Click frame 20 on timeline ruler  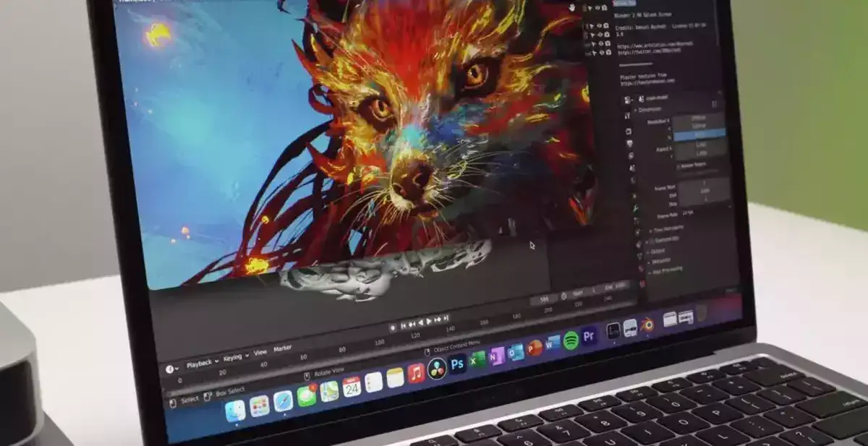222,373
